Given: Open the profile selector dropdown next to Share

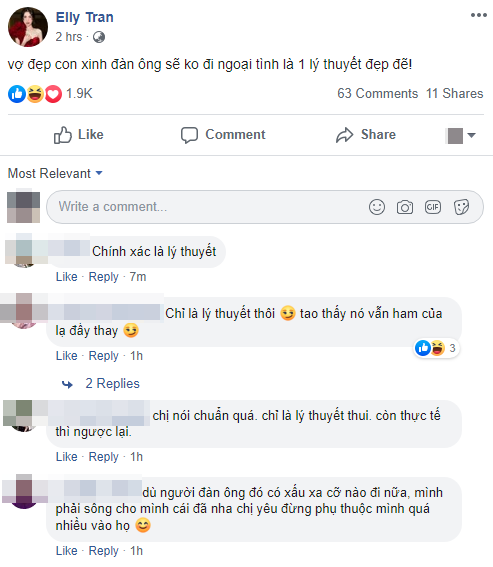Looking at the screenshot, I should (460, 136).
